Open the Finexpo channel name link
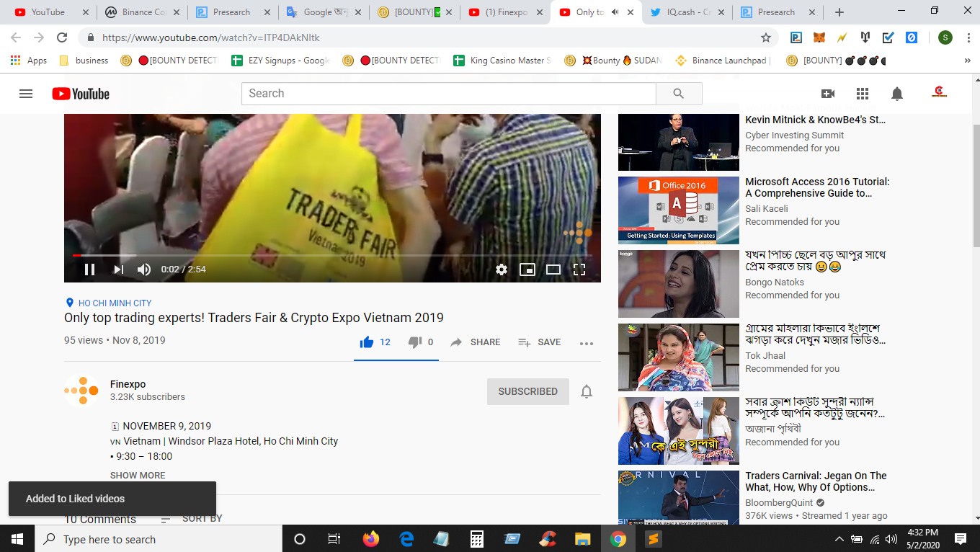The image size is (980, 552). coord(128,384)
